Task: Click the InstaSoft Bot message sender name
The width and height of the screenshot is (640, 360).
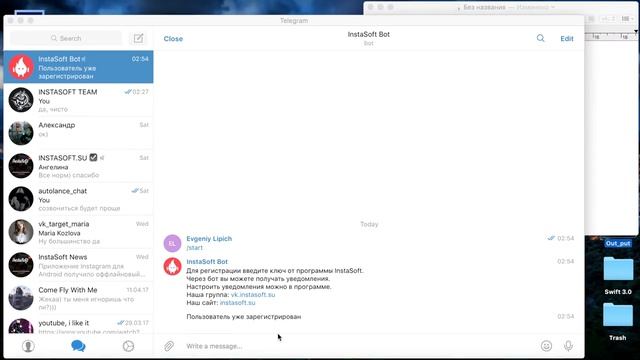Action: point(207,262)
